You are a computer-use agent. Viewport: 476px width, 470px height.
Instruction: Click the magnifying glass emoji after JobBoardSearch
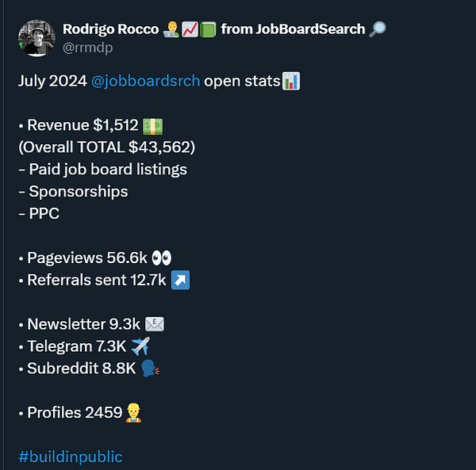[x=378, y=29]
